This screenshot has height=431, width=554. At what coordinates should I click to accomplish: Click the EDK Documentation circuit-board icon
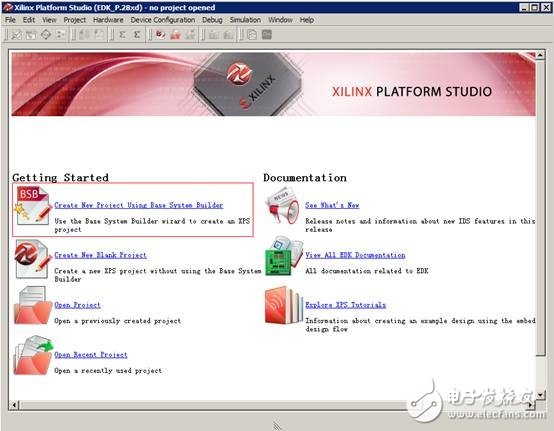tap(284, 256)
